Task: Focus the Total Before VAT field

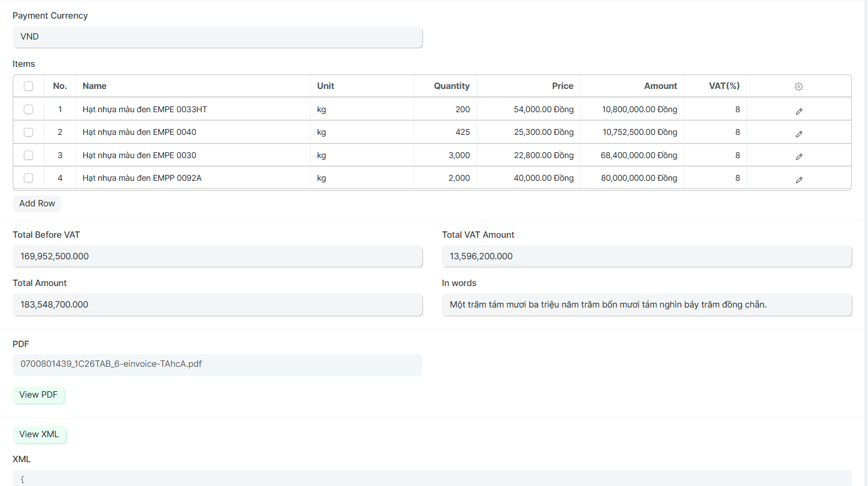Action: [x=218, y=256]
